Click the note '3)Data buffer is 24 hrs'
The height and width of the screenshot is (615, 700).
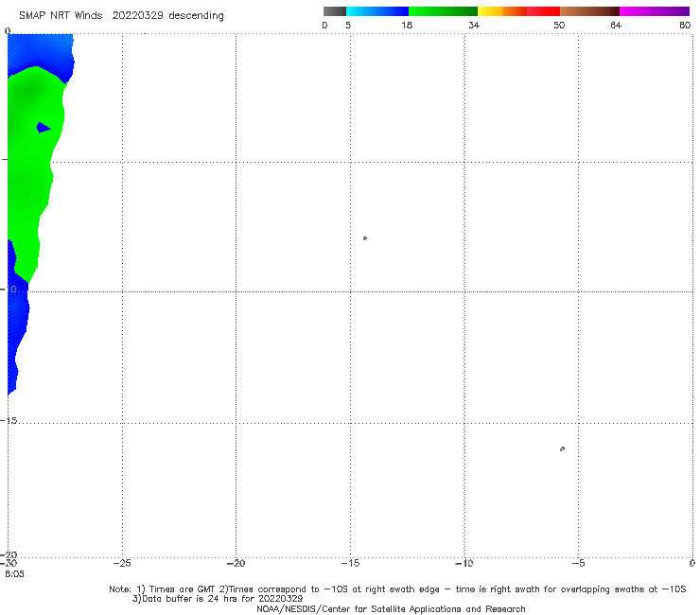[218, 599]
